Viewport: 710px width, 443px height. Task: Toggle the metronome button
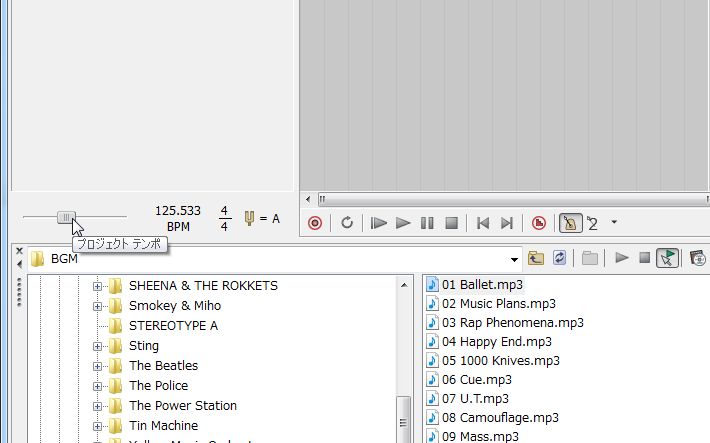point(571,223)
